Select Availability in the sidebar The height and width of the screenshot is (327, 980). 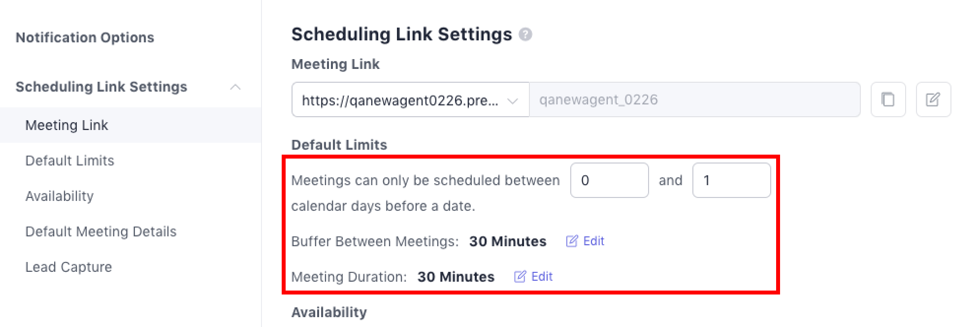(59, 196)
